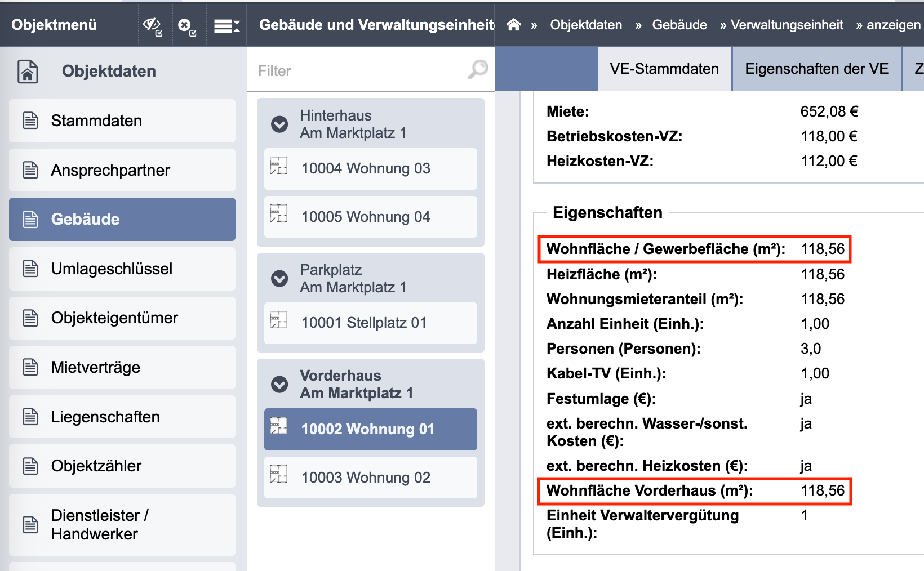Click the Umlageschlüssel document icon
Viewport: 924px width, 571px height.
(x=30, y=269)
